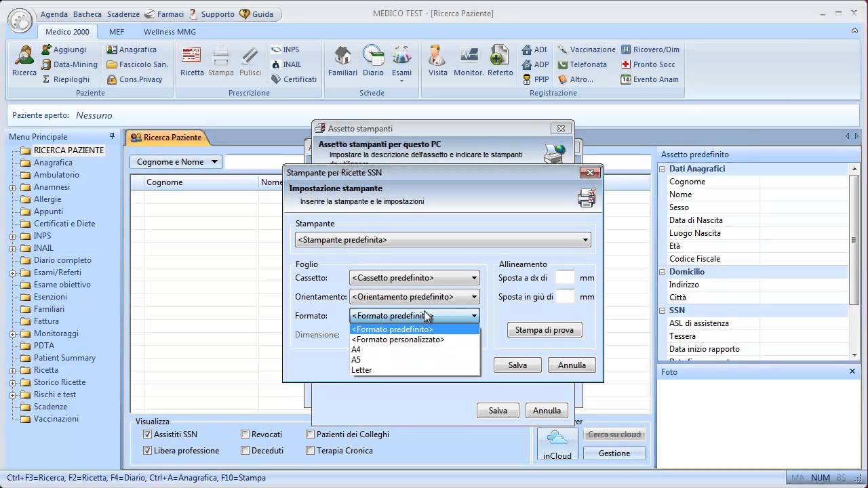The width and height of the screenshot is (868, 488).
Task: Click Salva in Stampante per Ricette SSN
Action: coord(517,365)
